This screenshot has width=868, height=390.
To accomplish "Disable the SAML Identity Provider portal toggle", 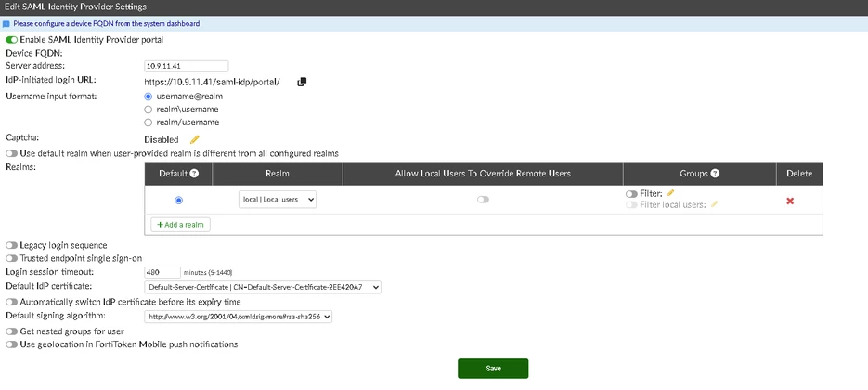I will point(12,40).
